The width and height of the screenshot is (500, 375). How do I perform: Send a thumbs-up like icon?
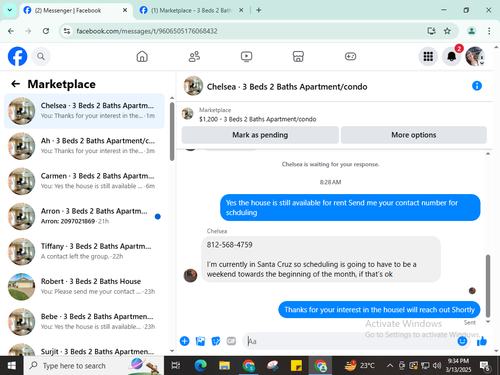[x=482, y=341]
